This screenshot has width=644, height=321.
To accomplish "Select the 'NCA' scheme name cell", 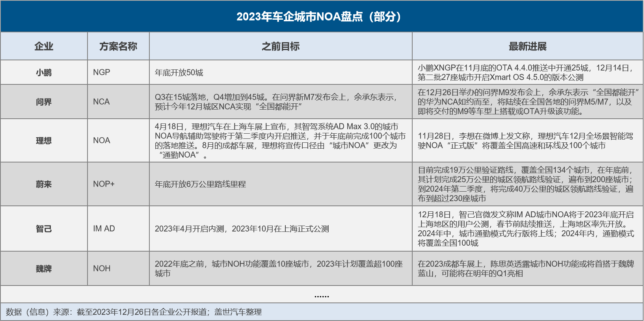I will tap(118, 102).
